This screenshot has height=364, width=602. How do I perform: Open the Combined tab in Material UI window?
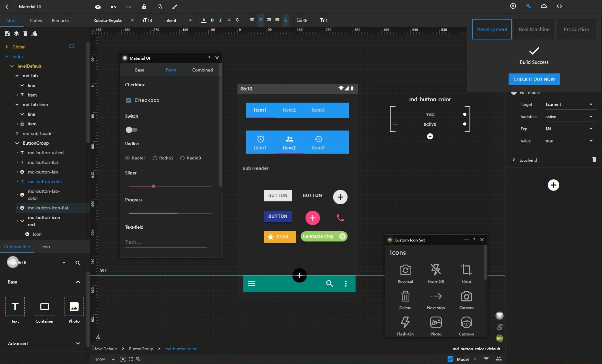pos(203,70)
